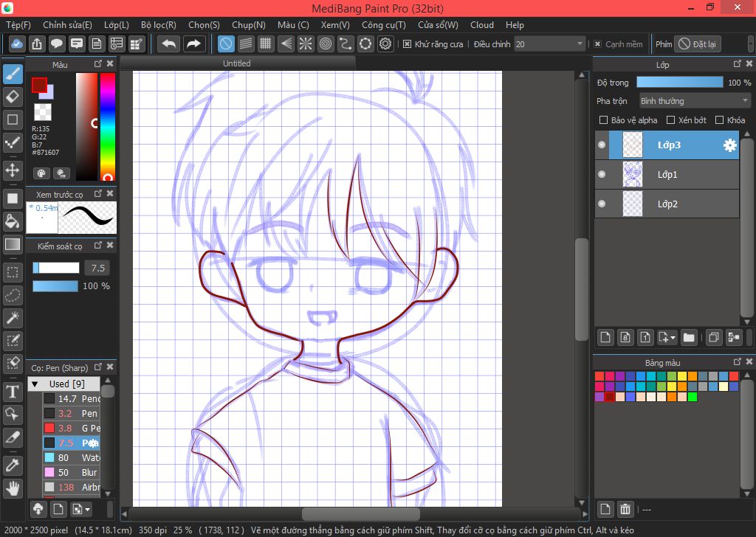756x537 pixels.
Task: Select the Eraser tool
Action: (x=13, y=97)
